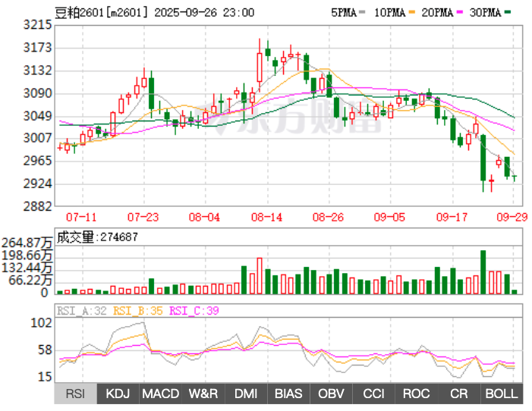Click the 5PMA legend label
This screenshot has width=532, height=411.
[x=344, y=13]
